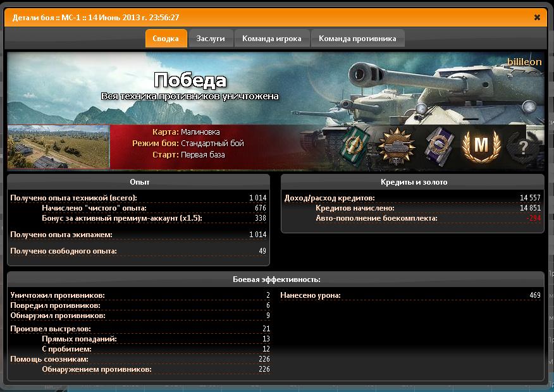Click 'Боевая эффективность:' panel header

click(x=276, y=279)
